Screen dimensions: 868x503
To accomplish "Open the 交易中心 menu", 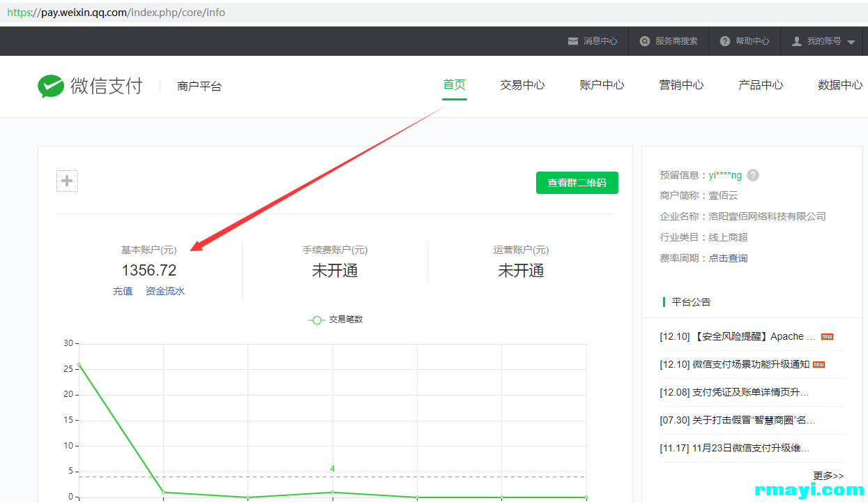I will click(x=522, y=85).
